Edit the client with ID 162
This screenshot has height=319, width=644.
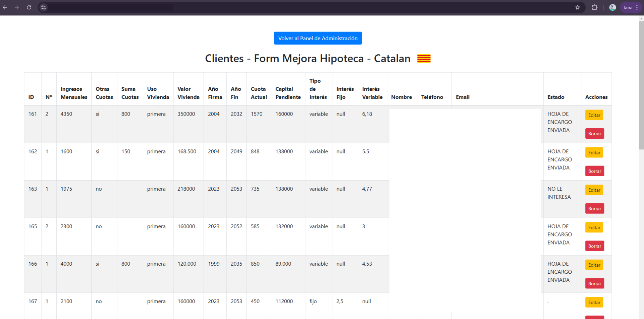click(594, 152)
